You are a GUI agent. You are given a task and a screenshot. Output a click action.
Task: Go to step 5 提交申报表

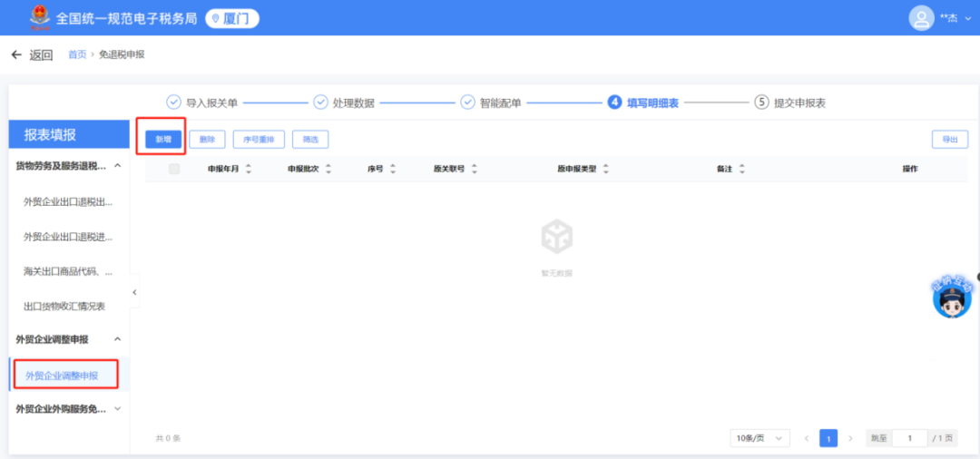click(789, 103)
